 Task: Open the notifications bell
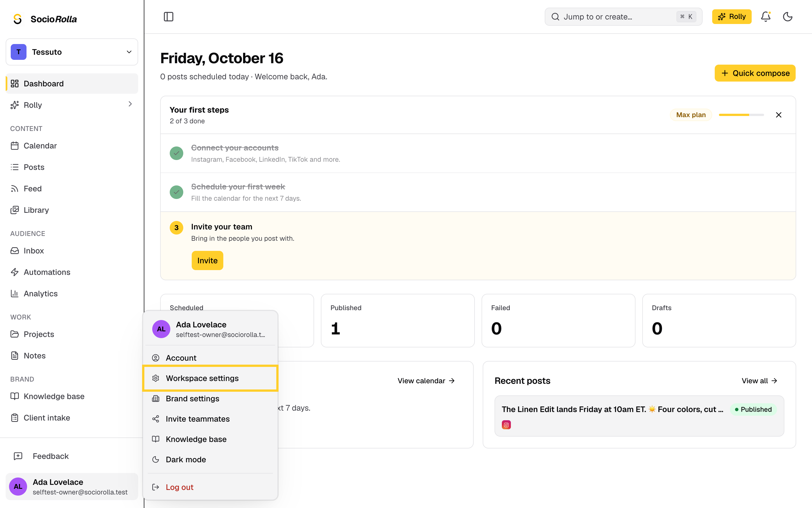[x=766, y=16]
